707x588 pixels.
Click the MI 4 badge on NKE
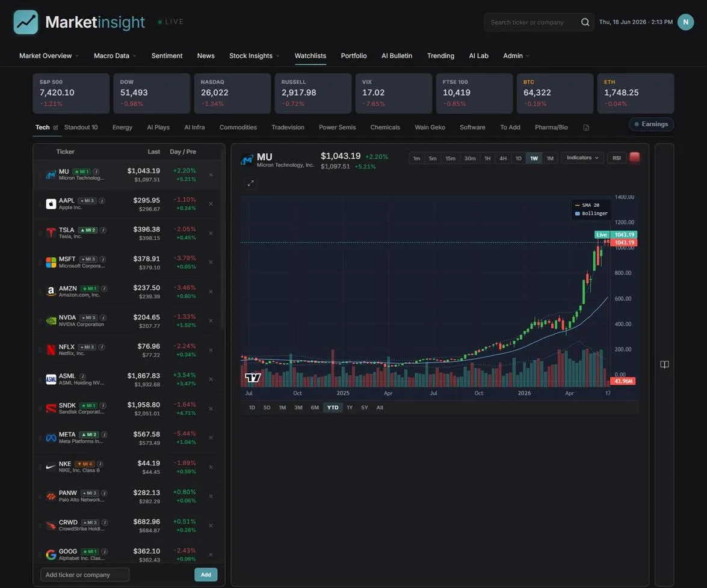(85, 464)
